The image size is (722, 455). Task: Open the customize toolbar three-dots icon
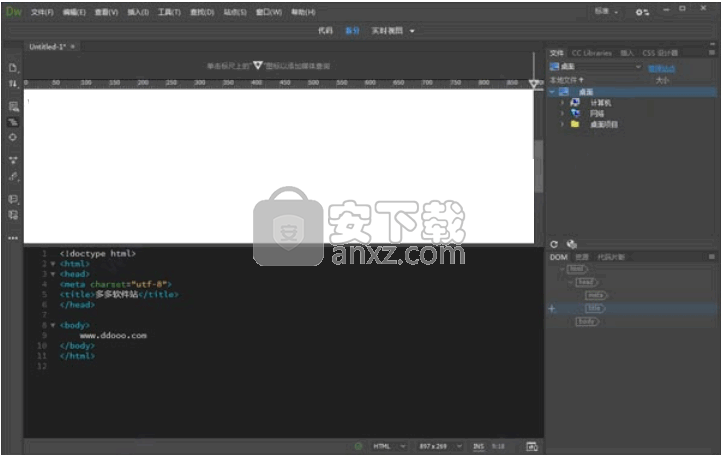click(x=13, y=238)
